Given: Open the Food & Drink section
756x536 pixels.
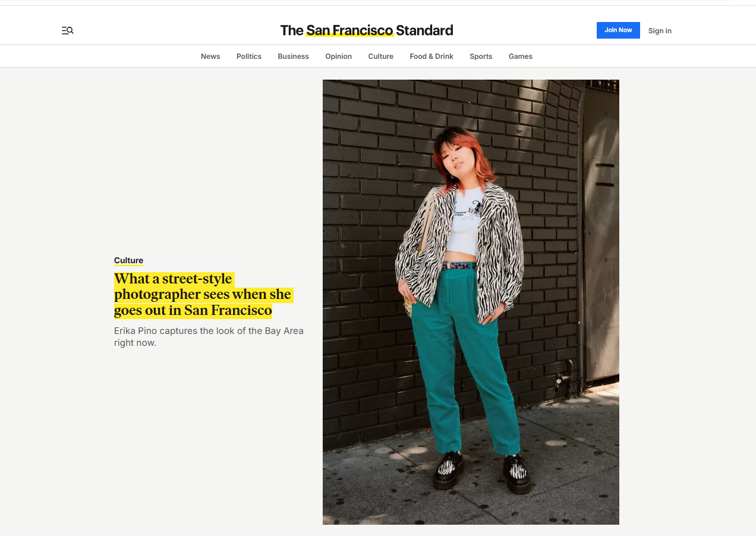Looking at the screenshot, I should pyautogui.click(x=431, y=56).
